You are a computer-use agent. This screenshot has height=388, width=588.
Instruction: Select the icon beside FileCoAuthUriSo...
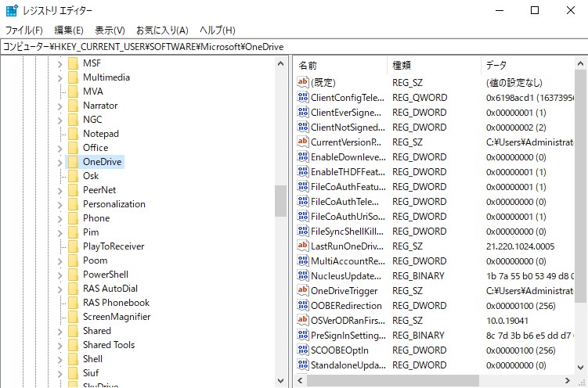point(303,216)
